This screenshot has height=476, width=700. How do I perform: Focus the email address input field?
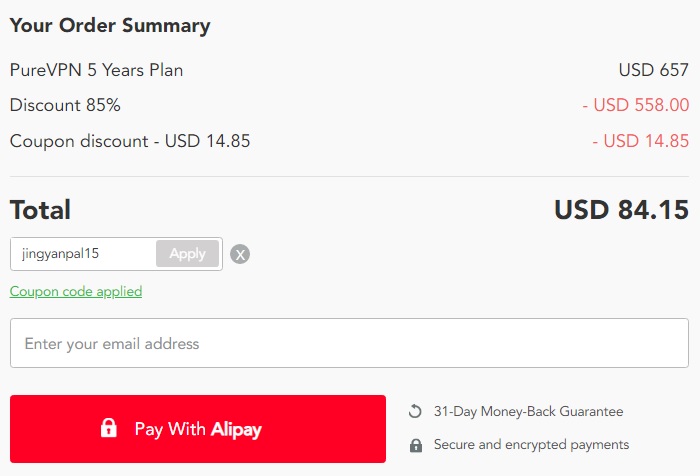349,343
